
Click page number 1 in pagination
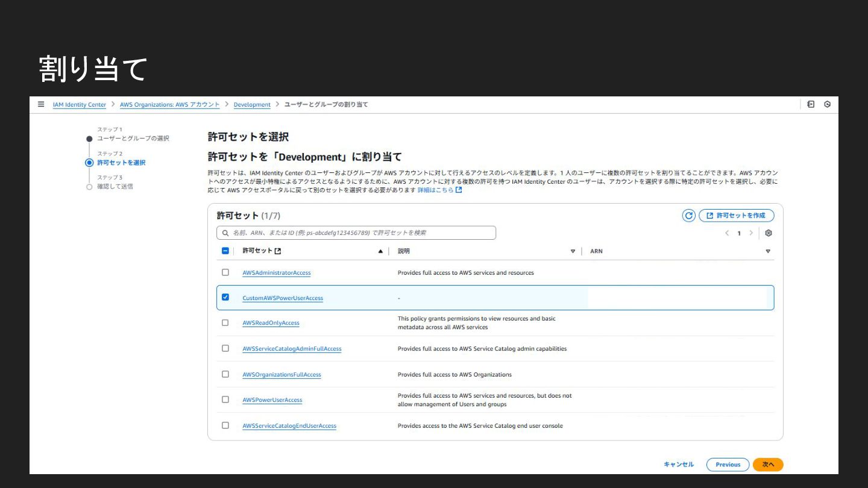739,233
